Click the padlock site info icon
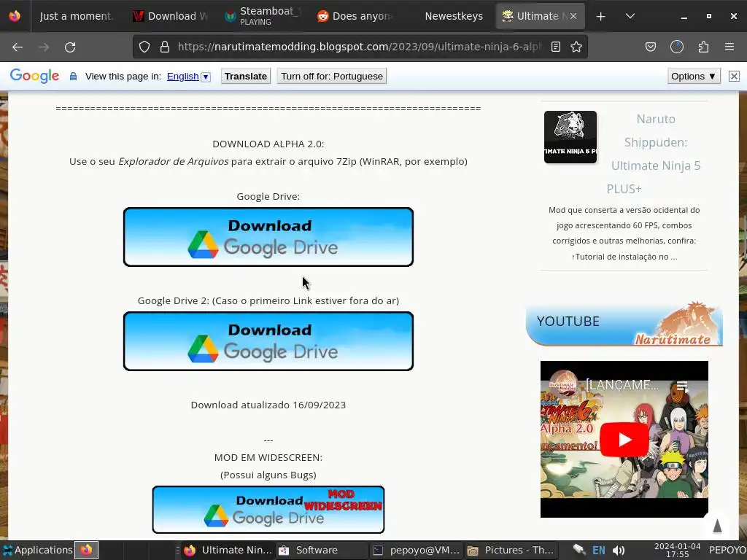This screenshot has width=747, height=560. coord(164,47)
